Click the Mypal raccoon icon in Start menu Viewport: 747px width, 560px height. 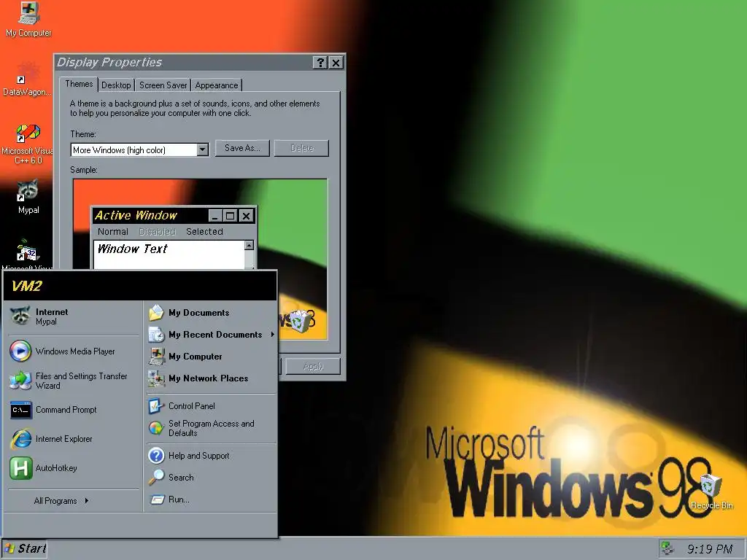pos(20,316)
